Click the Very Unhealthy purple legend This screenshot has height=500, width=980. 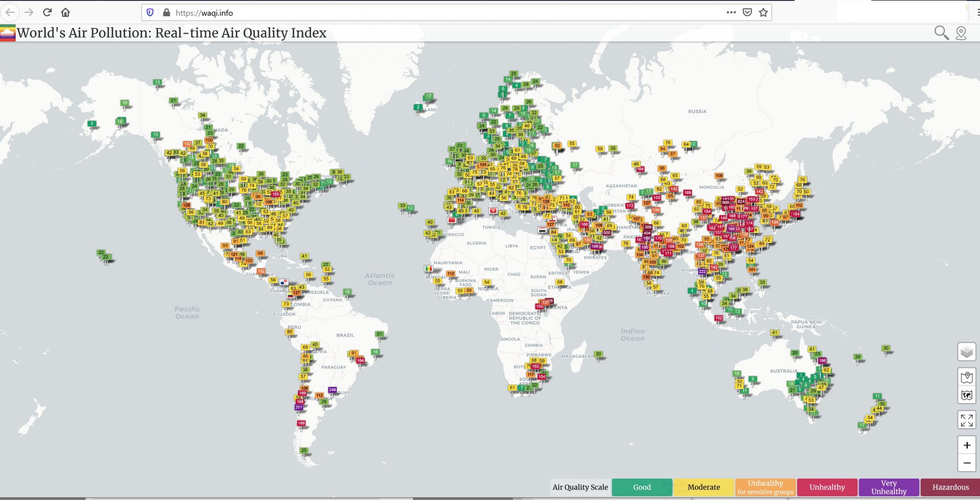889,487
